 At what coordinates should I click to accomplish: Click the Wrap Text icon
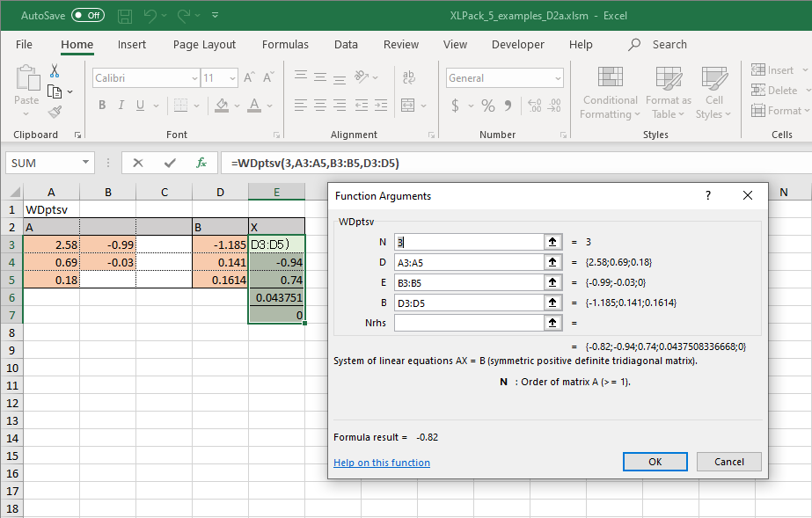coord(408,77)
